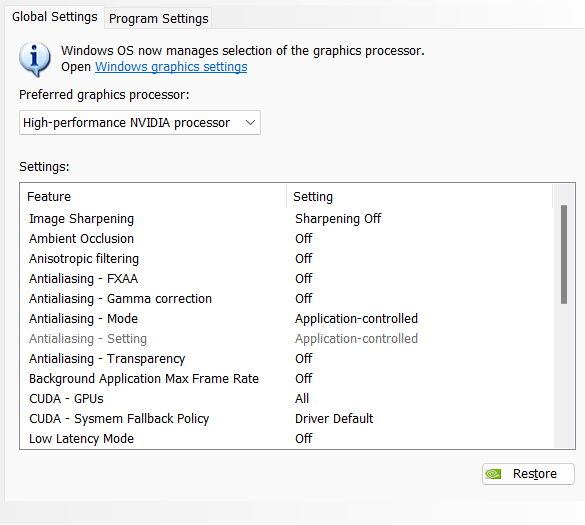Click the Low Latency Mode Off value
This screenshot has width=585, height=525.
(x=303, y=438)
